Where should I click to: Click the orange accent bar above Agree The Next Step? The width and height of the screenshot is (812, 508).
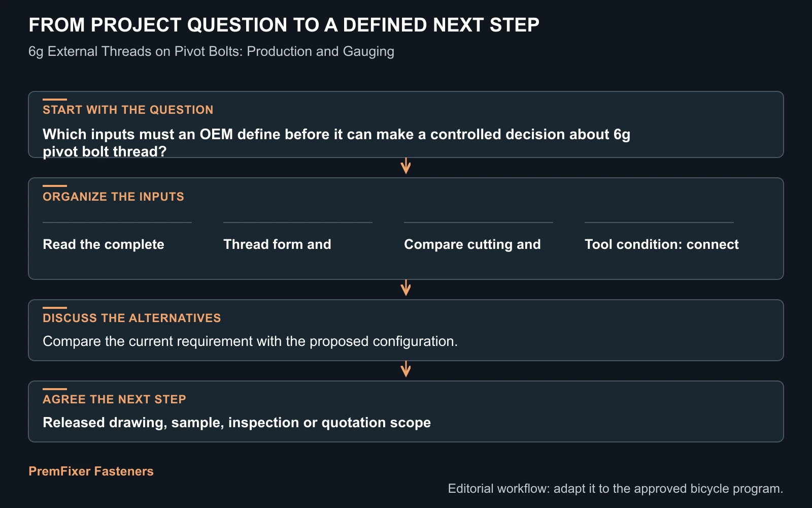tap(55, 389)
